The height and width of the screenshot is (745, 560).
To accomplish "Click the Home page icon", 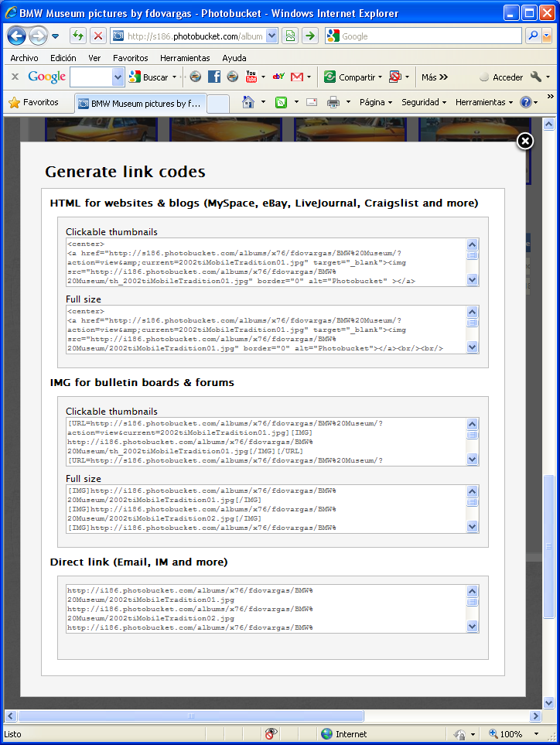I will pyautogui.click(x=248, y=102).
